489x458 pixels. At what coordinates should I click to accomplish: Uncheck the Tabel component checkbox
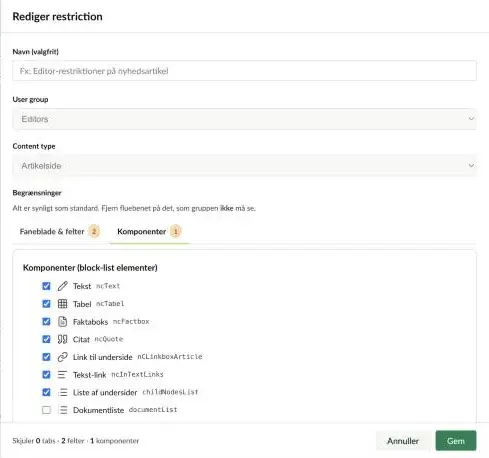coord(46,304)
